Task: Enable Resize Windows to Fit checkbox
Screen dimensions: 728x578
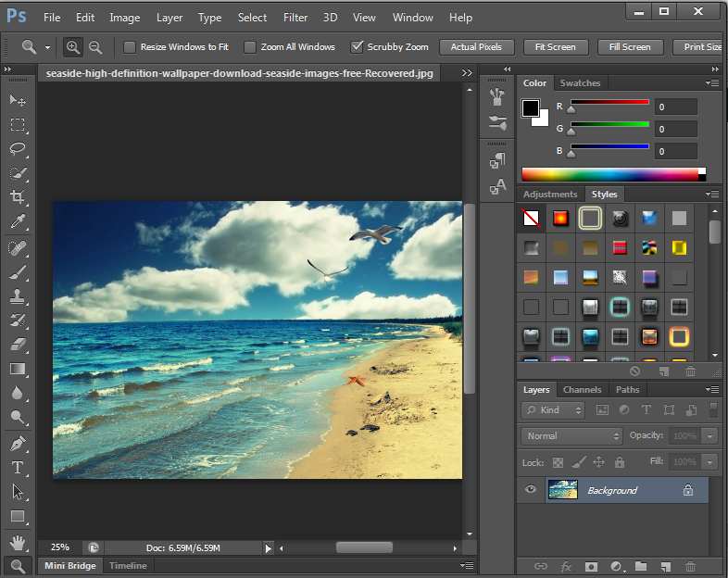Action: (130, 47)
